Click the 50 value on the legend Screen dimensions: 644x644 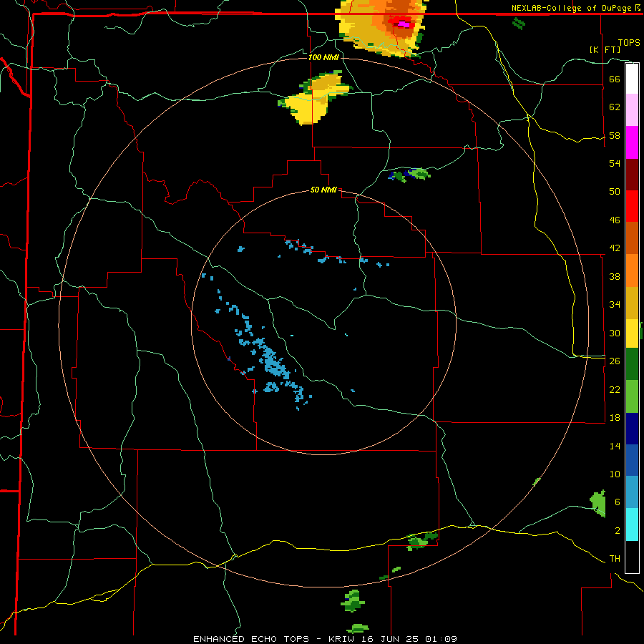(615, 192)
